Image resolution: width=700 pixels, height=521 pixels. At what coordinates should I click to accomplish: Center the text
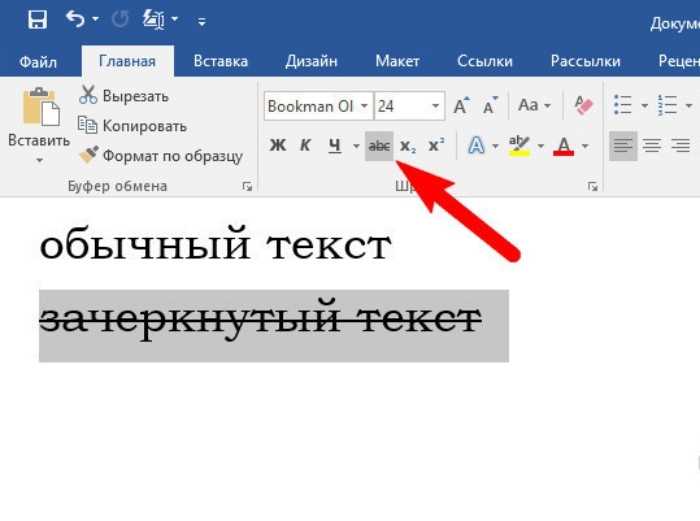point(652,146)
